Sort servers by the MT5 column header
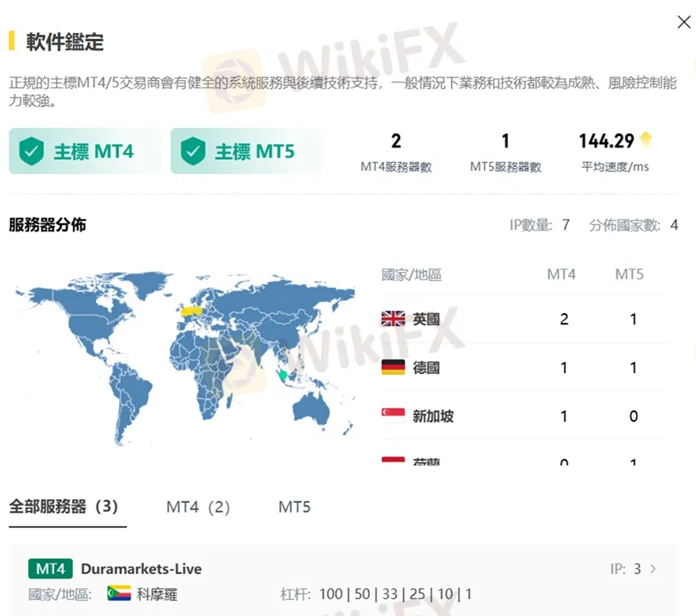Viewport: 696px width, 616px height. tap(630, 274)
